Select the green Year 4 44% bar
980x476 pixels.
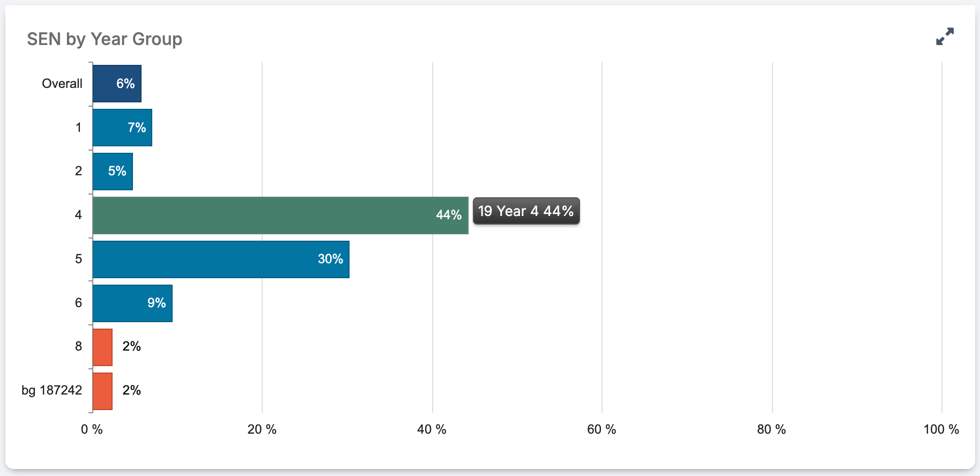[x=280, y=215]
